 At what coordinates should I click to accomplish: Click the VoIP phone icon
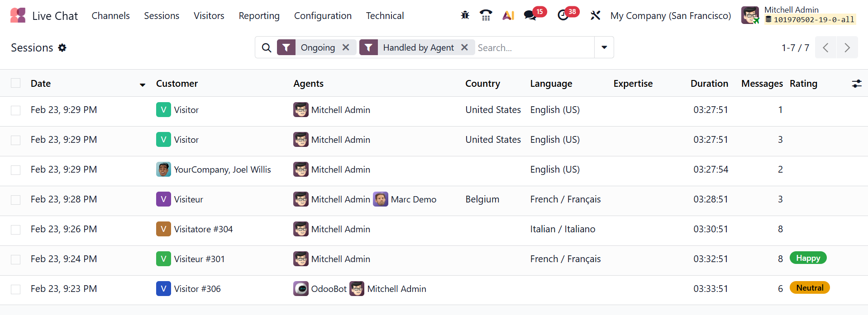click(x=486, y=15)
